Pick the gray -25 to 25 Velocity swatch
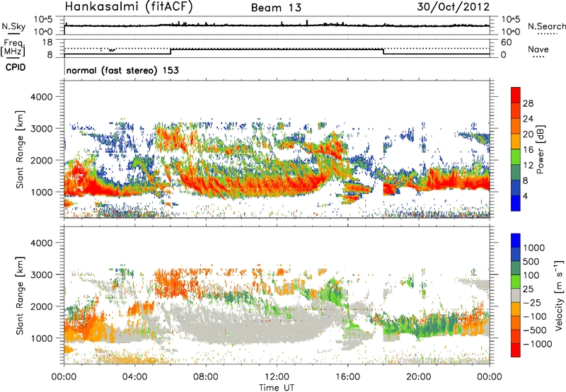The width and height of the screenshot is (566, 392). coord(516,296)
